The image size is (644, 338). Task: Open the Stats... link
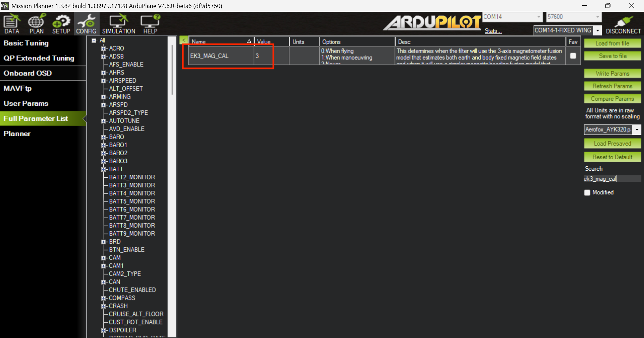[x=493, y=31]
